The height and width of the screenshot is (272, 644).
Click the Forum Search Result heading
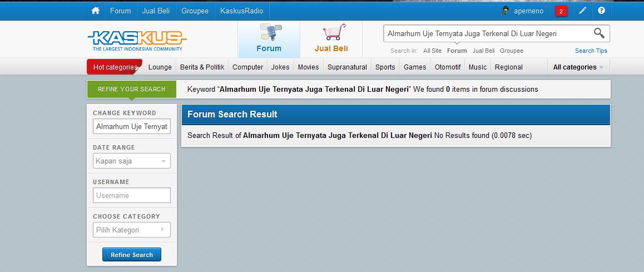pos(232,114)
